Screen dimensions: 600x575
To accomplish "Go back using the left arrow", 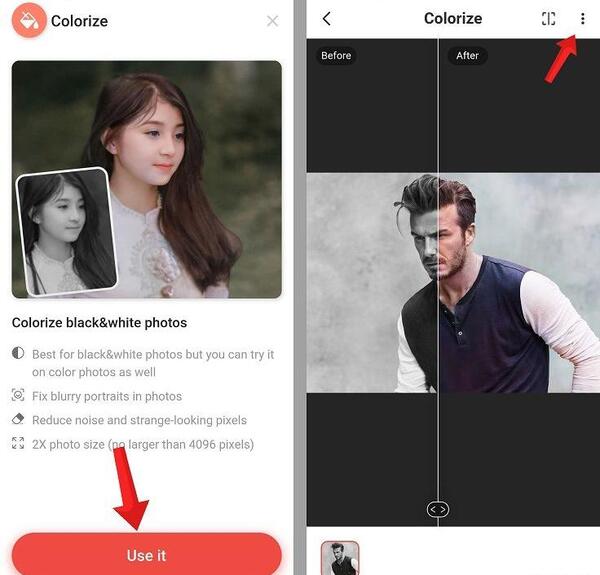I will click(x=327, y=18).
